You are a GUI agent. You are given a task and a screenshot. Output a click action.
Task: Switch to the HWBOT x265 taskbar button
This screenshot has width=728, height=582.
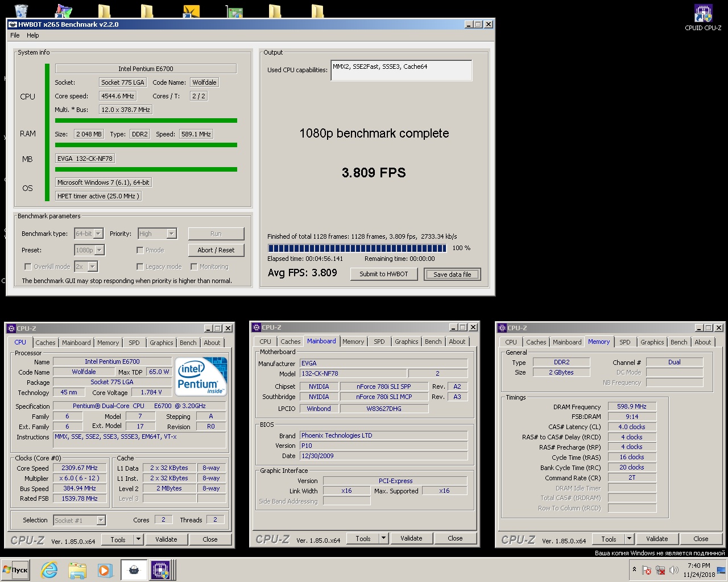134,570
